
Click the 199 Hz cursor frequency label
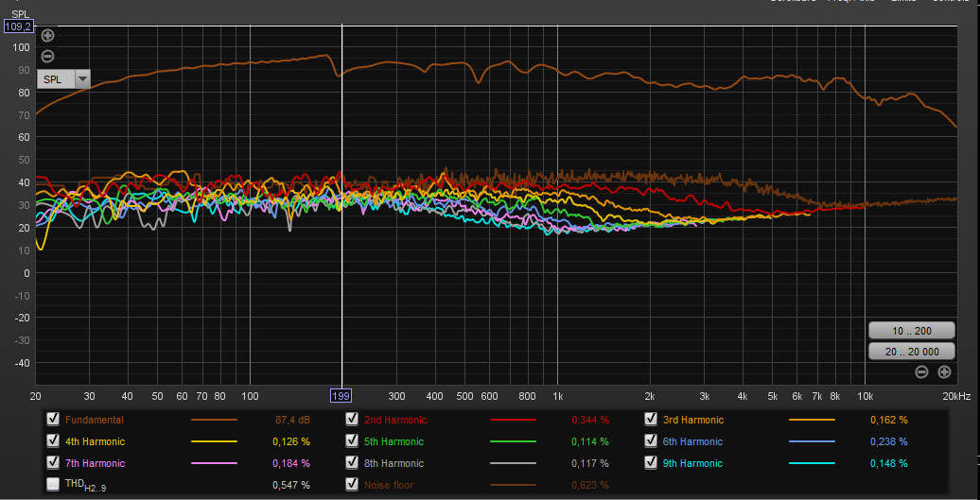point(341,395)
